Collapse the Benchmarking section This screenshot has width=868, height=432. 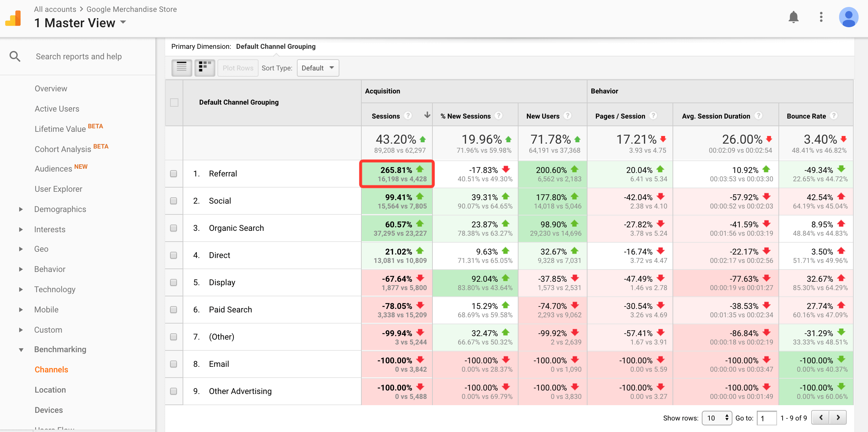coord(21,350)
